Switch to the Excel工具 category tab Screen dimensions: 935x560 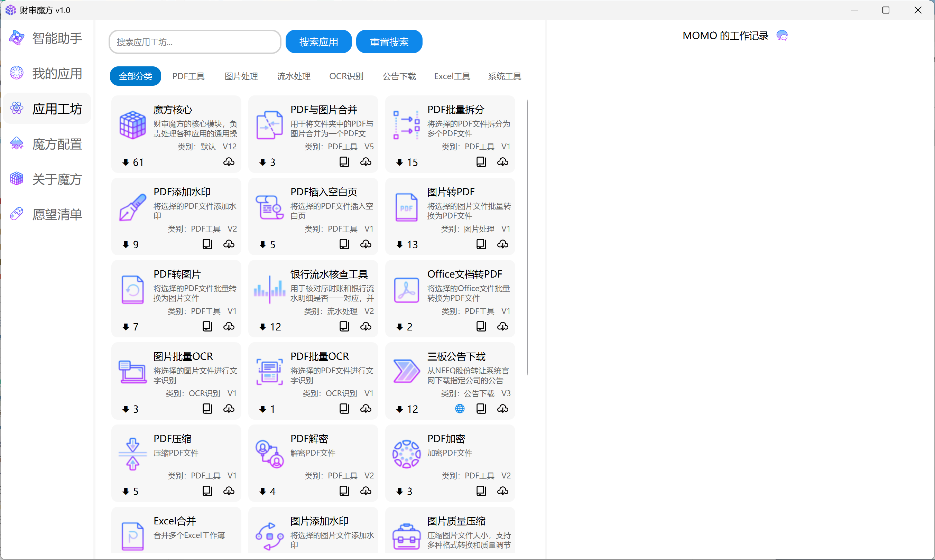452,76
